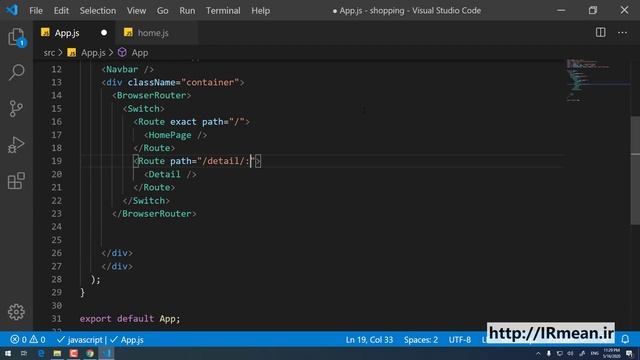Open the Extensions view
Image resolution: width=640 pixels, height=360 pixels.
click(x=16, y=180)
